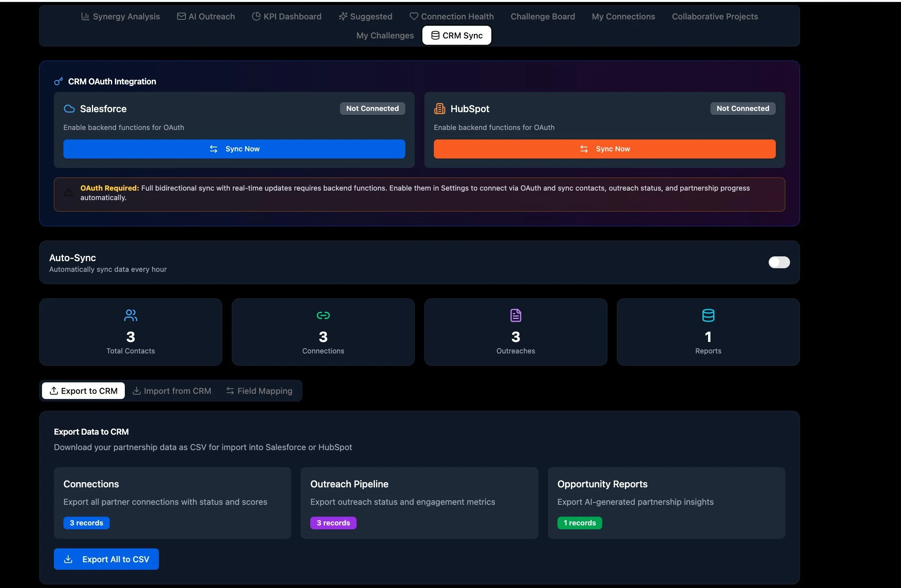Image resolution: width=901 pixels, height=588 pixels.
Task: Click HubSpot orange Sync Now button
Action: click(x=604, y=149)
